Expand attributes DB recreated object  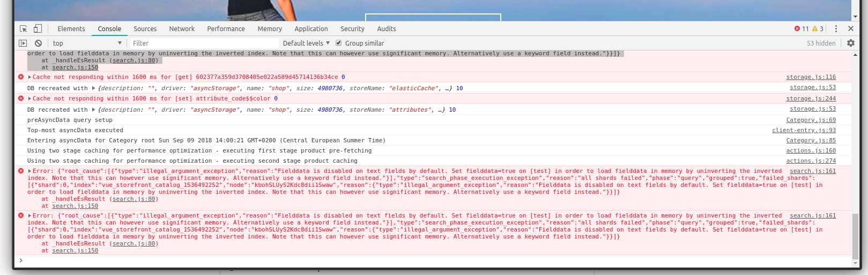(x=93, y=110)
